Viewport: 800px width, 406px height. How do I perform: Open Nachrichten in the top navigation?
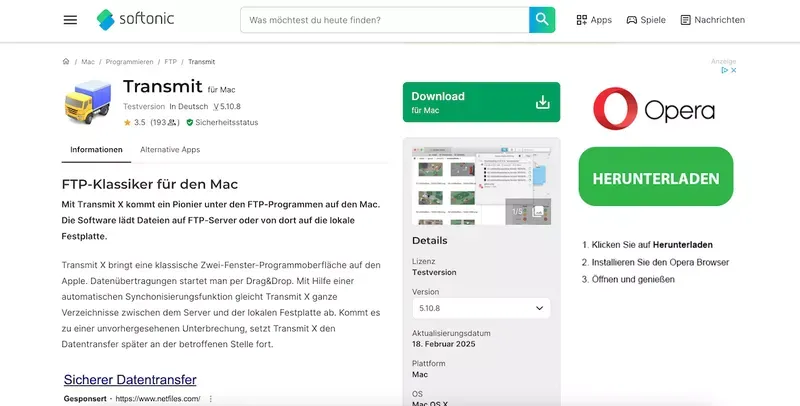(x=712, y=20)
